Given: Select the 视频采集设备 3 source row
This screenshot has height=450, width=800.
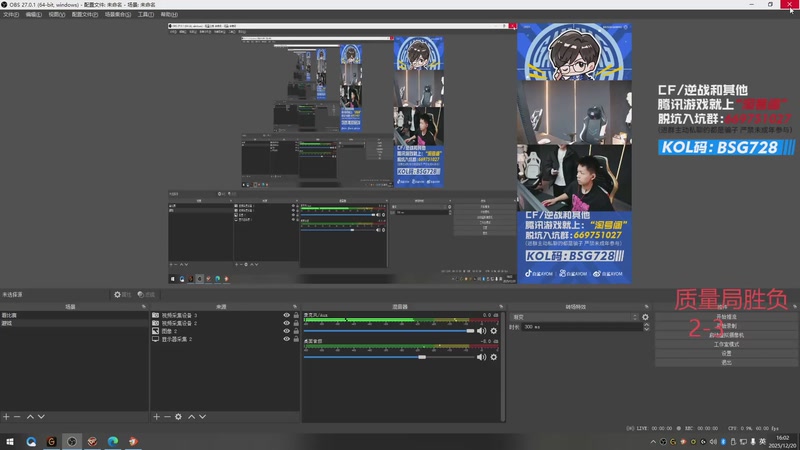Looking at the screenshot, I should click(x=224, y=315).
